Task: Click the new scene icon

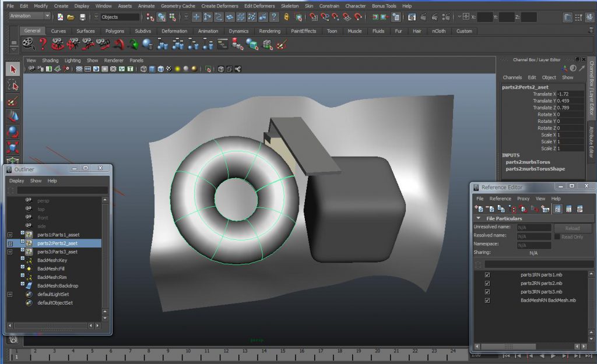Action: [x=61, y=17]
